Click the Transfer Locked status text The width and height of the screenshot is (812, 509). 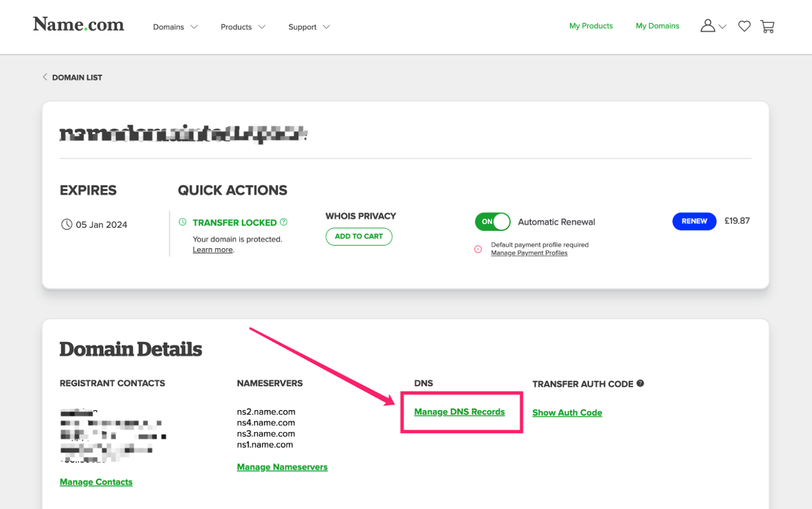tap(234, 222)
